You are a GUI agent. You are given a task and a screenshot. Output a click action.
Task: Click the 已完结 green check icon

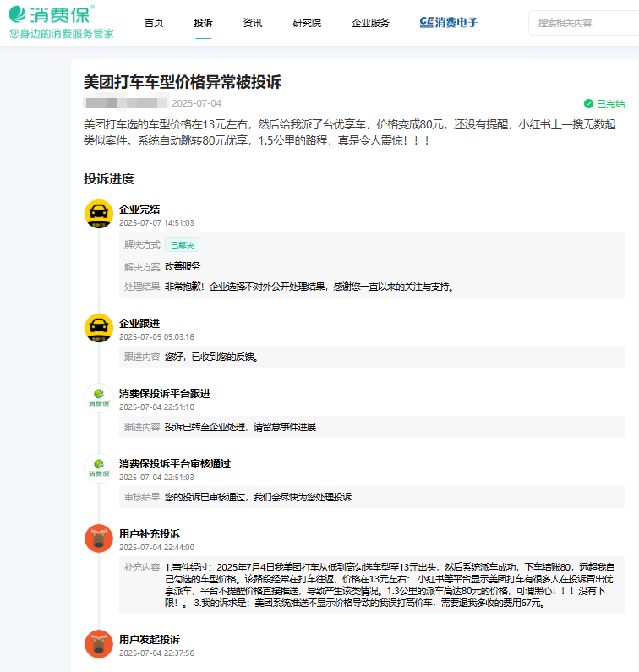point(588,104)
